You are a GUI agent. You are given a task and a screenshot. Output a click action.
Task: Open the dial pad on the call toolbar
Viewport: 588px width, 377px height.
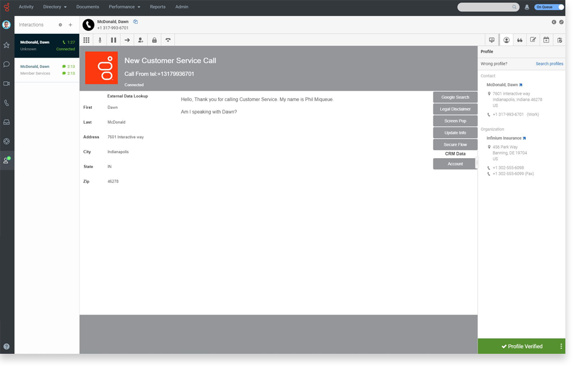coord(86,40)
